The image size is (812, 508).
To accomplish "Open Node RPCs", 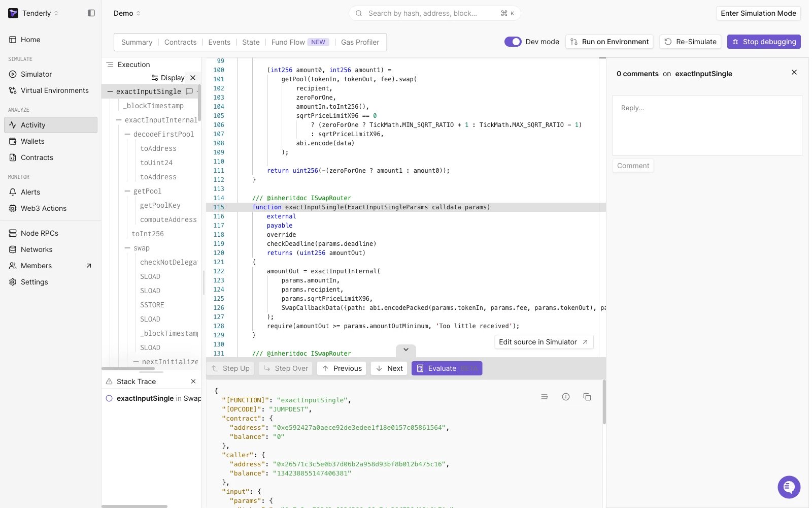I will coord(51,233).
